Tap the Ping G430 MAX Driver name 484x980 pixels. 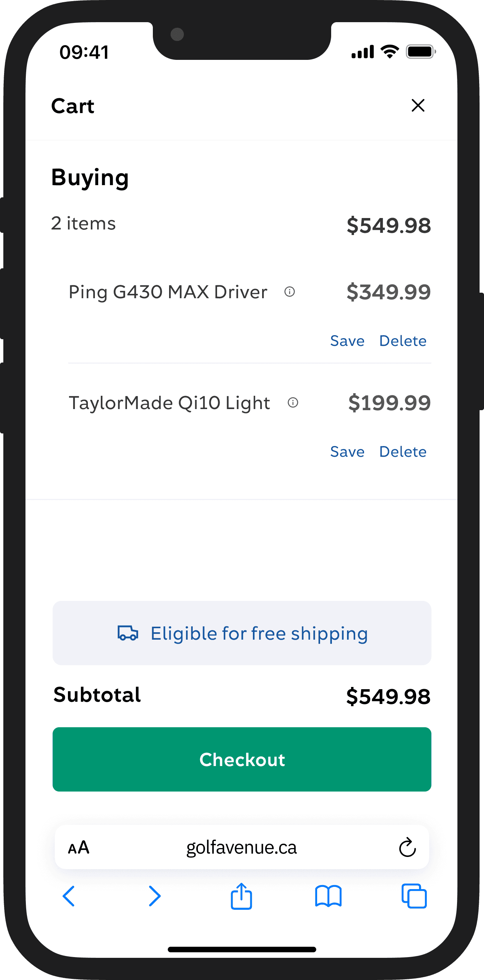(168, 292)
